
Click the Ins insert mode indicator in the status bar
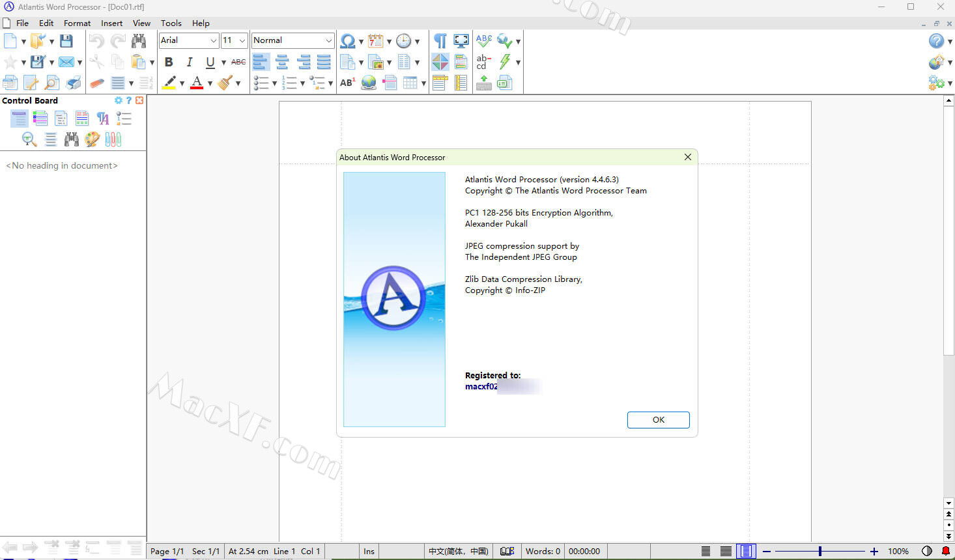(x=369, y=551)
